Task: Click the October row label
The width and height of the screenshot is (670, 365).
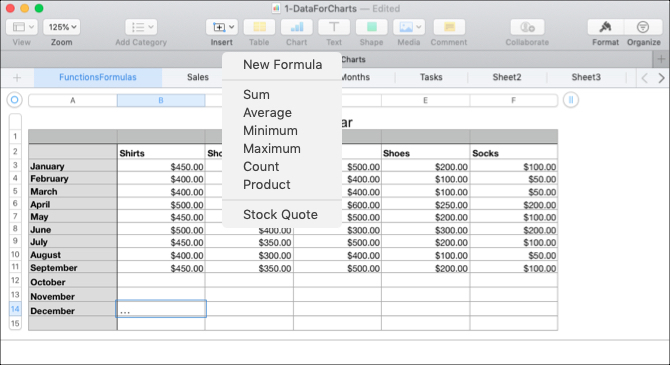Action: 73,281
